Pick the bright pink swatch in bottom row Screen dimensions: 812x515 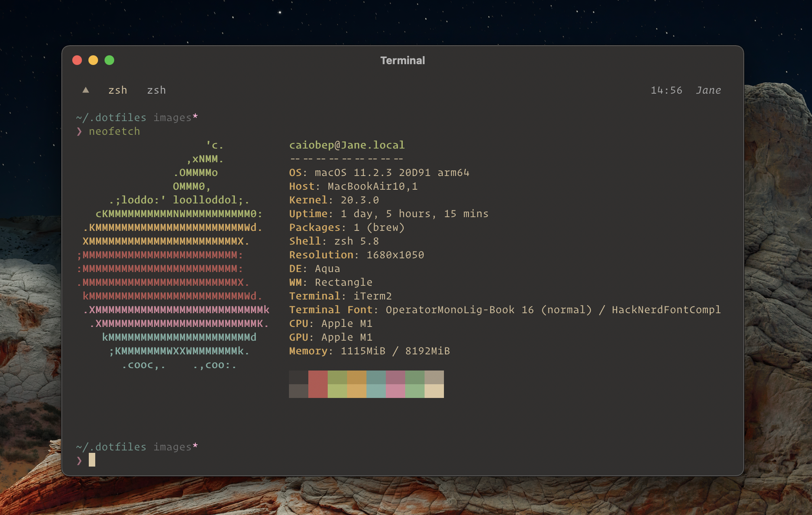coord(395,391)
